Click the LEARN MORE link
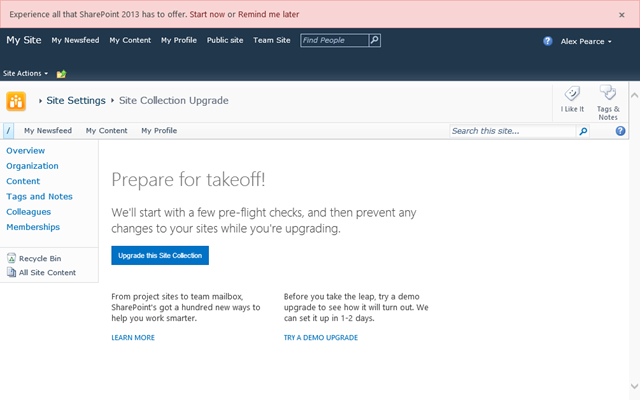This screenshot has height=400, width=640. tap(133, 338)
